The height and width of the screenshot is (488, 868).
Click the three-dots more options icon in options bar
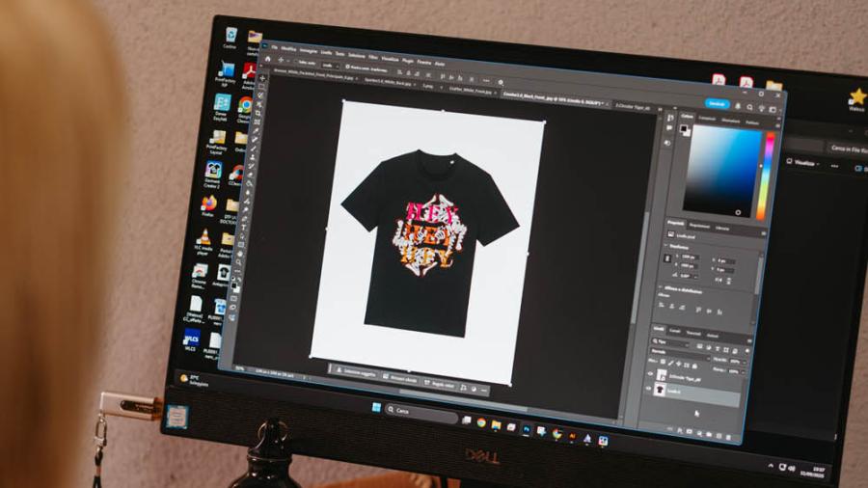click(487, 80)
